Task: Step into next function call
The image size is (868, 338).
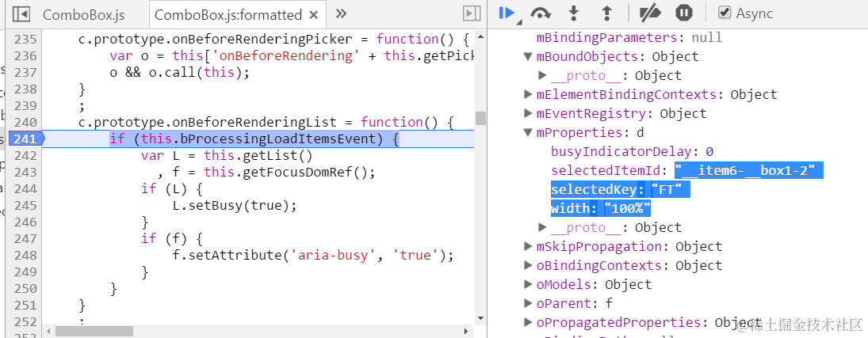Action: pos(573,13)
